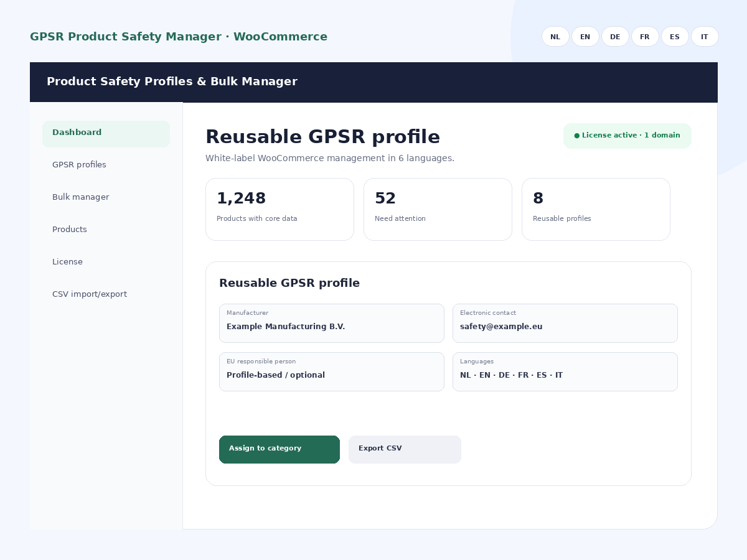Select the EU responsible person field

click(x=332, y=371)
